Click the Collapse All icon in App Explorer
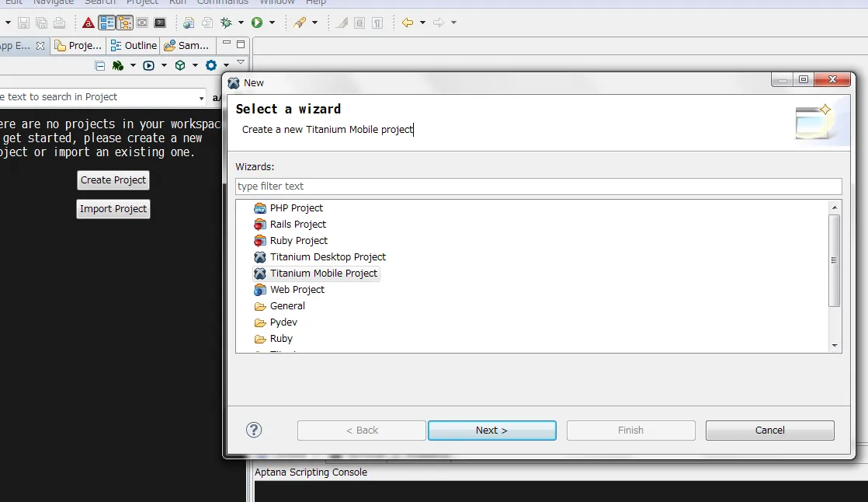The image size is (868, 502). click(100, 66)
